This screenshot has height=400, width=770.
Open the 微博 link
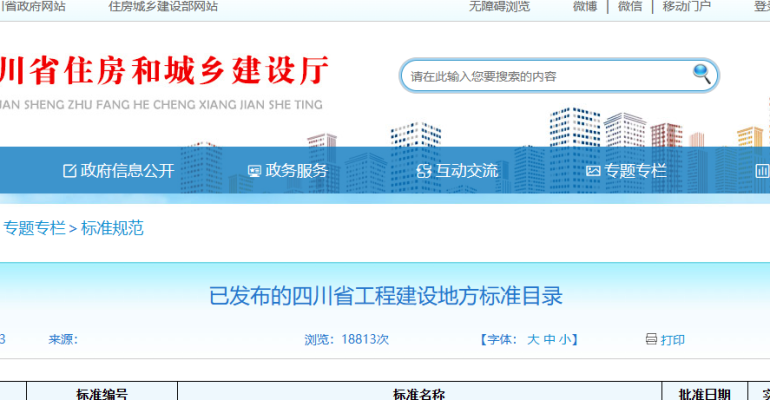[x=585, y=6]
